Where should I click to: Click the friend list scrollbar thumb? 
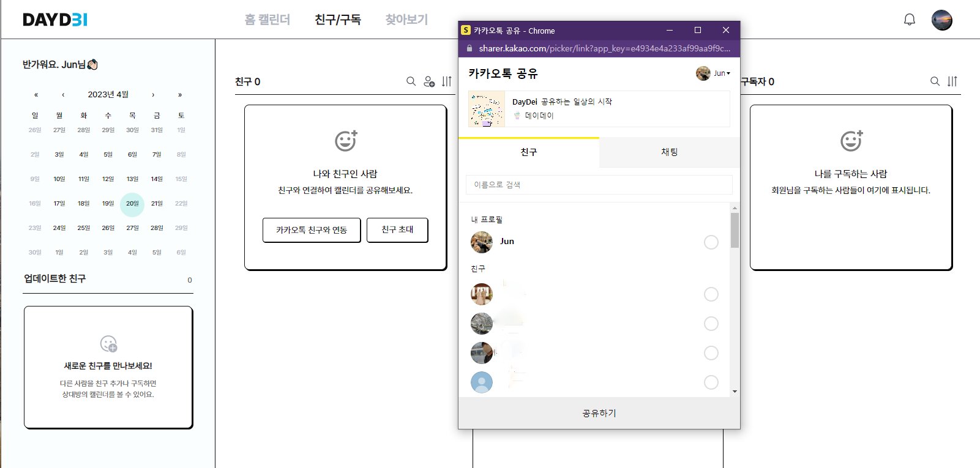735,230
